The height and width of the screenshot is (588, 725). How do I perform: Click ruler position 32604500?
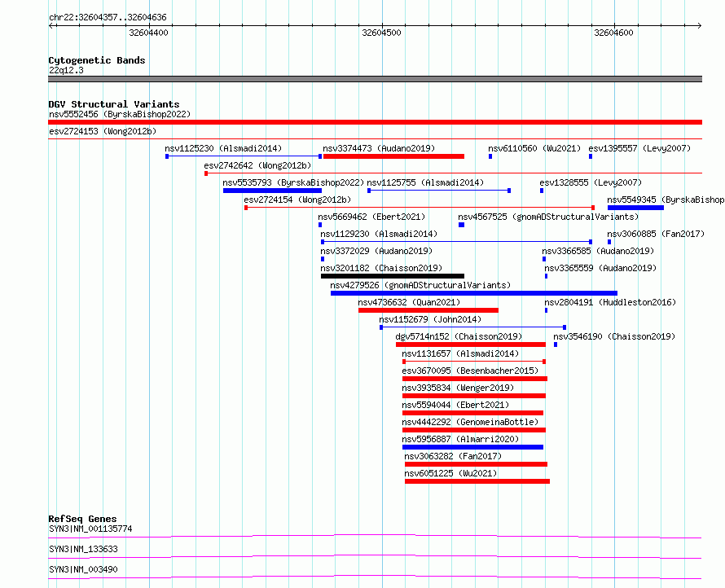pyautogui.click(x=381, y=33)
